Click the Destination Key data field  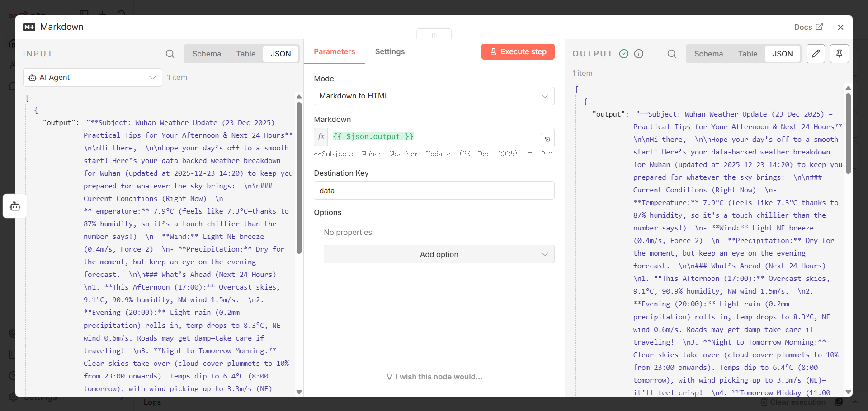point(434,191)
